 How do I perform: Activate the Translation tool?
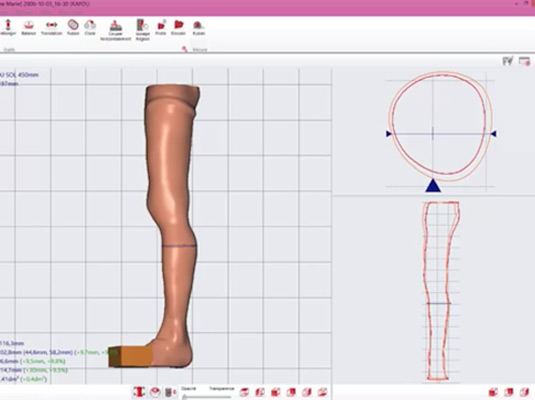coord(52,28)
